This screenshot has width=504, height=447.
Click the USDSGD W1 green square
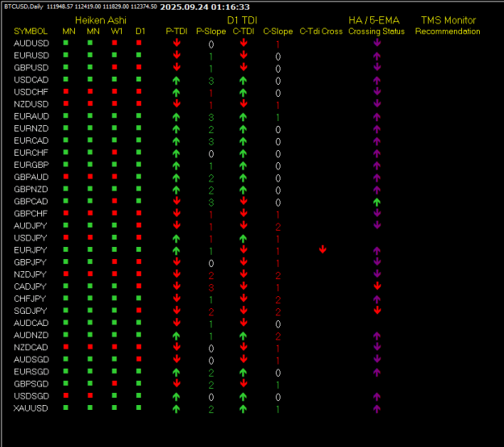pyautogui.click(x=115, y=395)
